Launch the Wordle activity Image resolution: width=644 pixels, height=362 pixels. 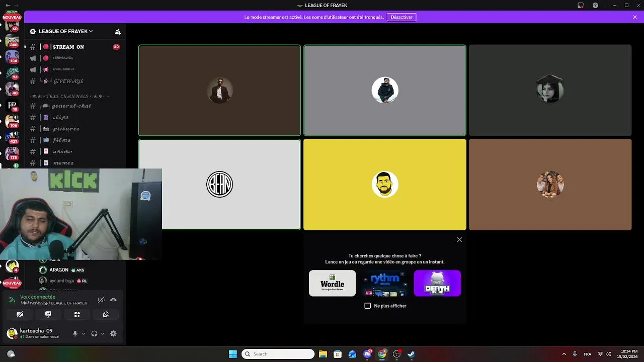pyautogui.click(x=332, y=283)
